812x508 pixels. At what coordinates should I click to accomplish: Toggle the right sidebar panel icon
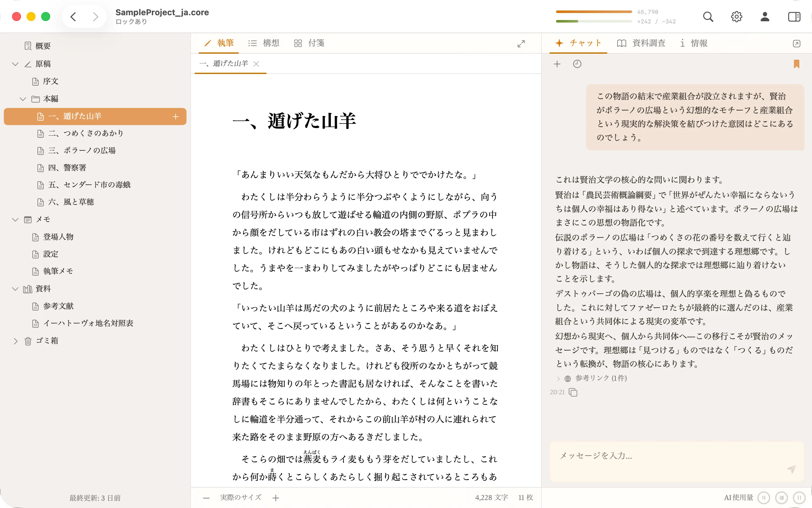tap(794, 17)
